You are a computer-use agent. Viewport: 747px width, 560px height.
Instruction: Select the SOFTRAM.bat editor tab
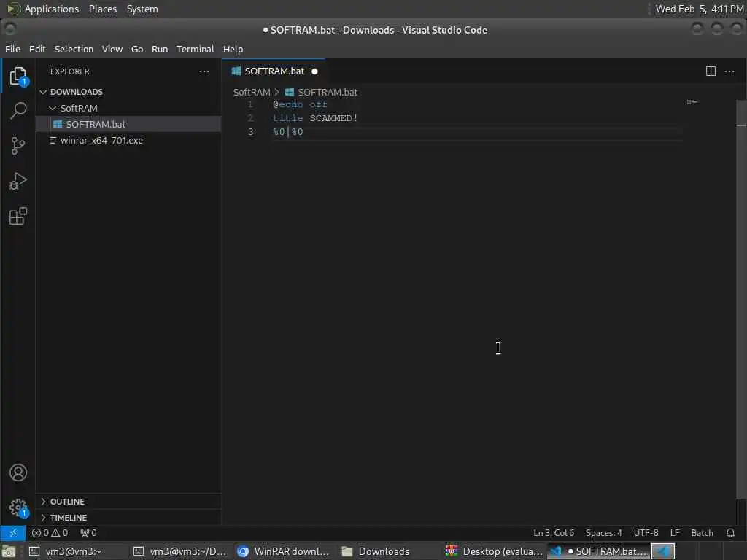274,71
